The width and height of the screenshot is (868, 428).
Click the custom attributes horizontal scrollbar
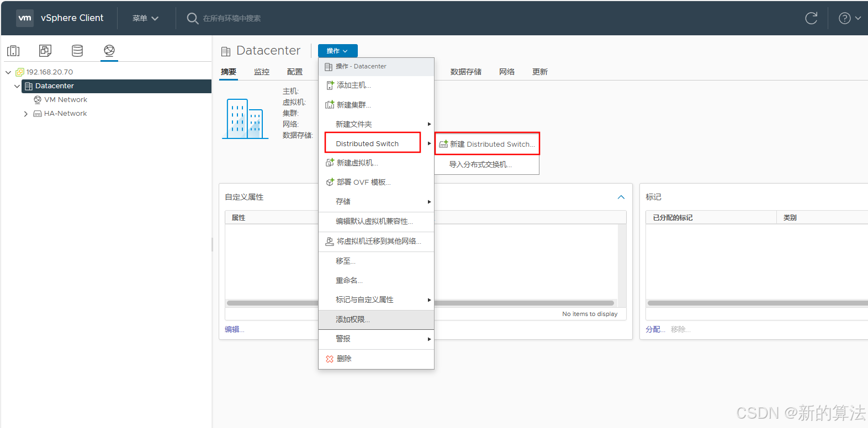coord(421,303)
